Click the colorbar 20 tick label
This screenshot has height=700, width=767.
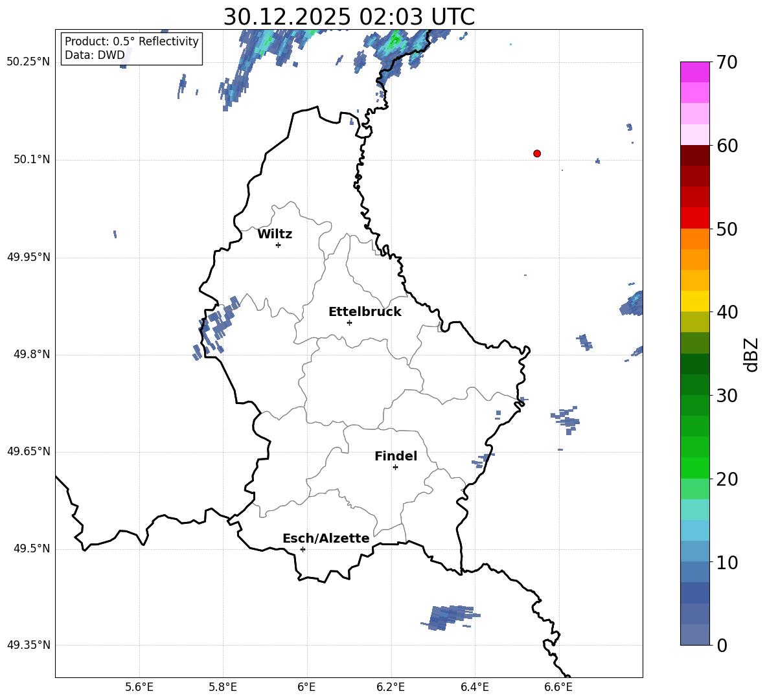point(727,479)
